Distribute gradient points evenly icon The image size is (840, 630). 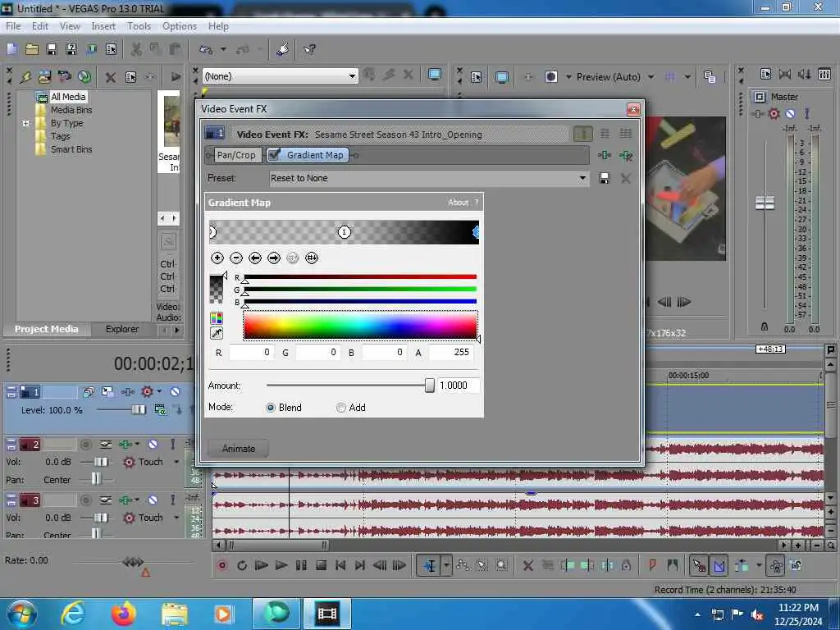(x=311, y=258)
